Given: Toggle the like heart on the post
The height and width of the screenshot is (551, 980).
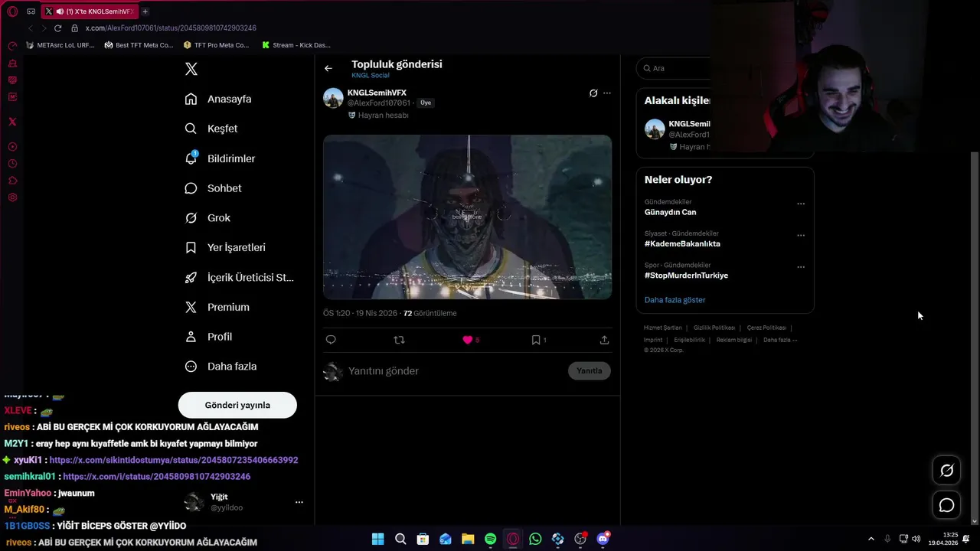Looking at the screenshot, I should point(467,340).
